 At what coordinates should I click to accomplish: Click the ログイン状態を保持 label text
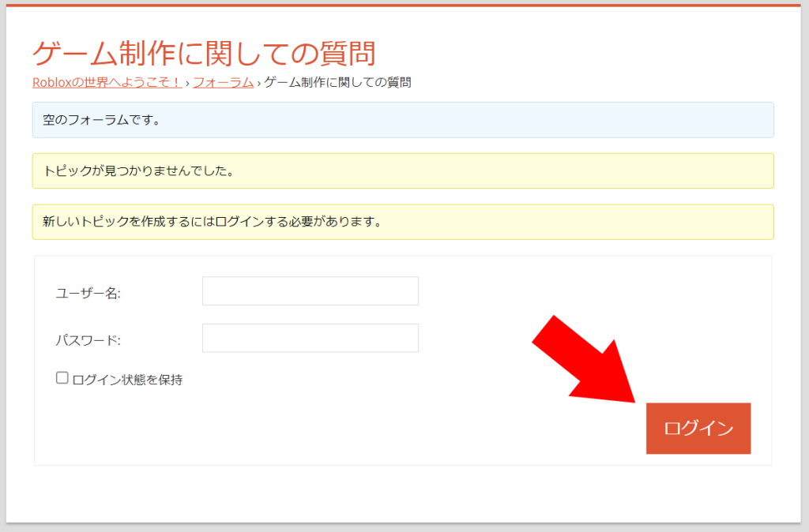pyautogui.click(x=127, y=380)
